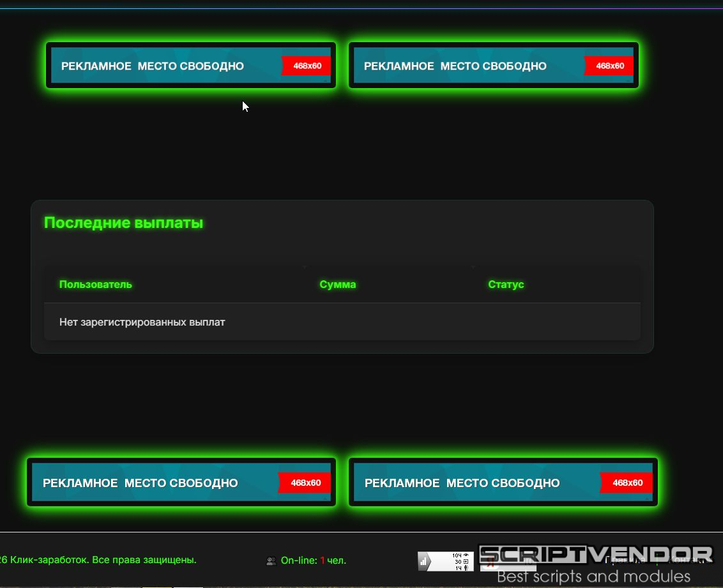
Task: Click the 'On-line: 1 чел.' status text
Action: (x=313, y=561)
